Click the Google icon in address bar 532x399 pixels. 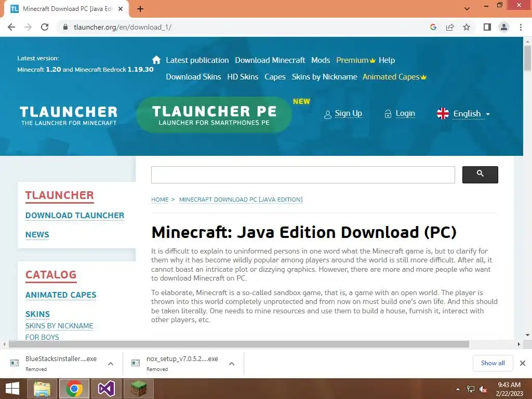tap(433, 27)
